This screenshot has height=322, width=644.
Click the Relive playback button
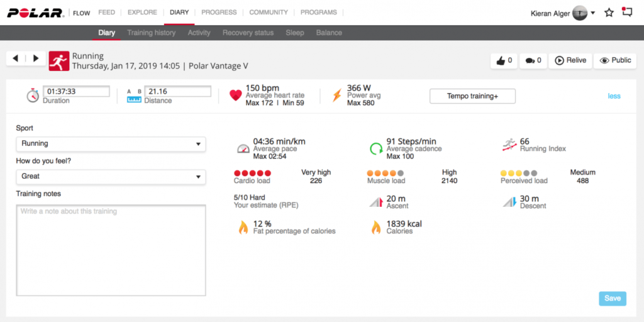(570, 60)
